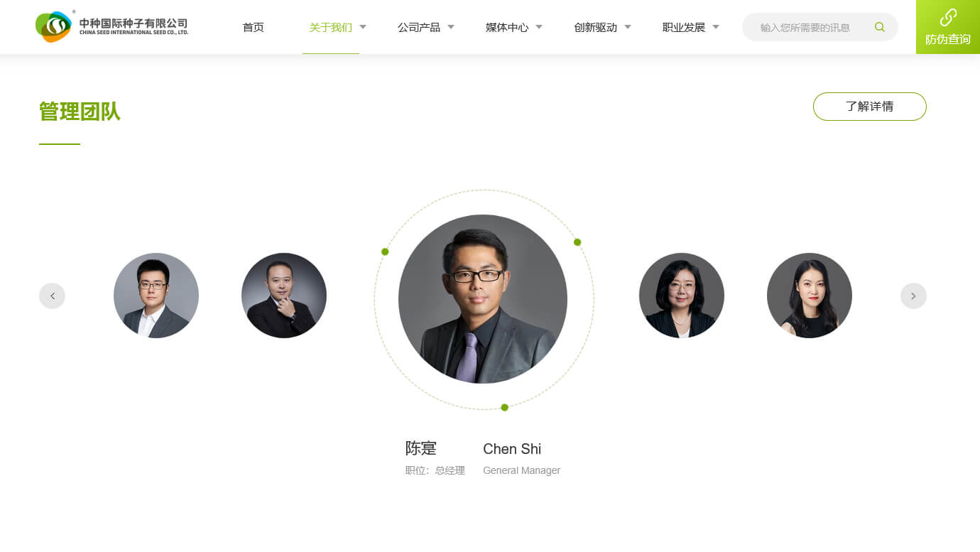This screenshot has width=980, height=552.
Task: Click the China Seed company logo
Action: pyautogui.click(x=111, y=26)
